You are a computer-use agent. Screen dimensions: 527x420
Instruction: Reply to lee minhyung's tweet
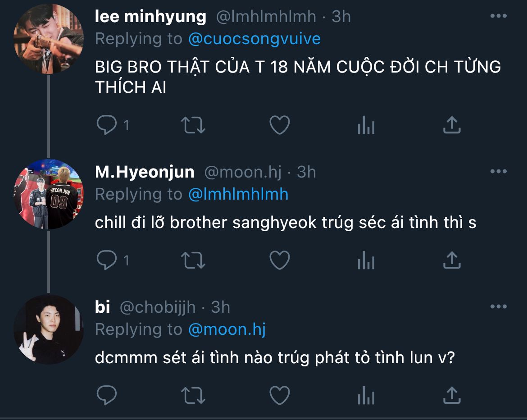pos(107,125)
